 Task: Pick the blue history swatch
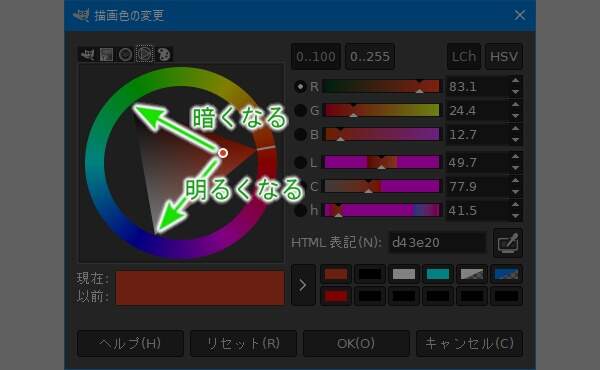(507, 274)
